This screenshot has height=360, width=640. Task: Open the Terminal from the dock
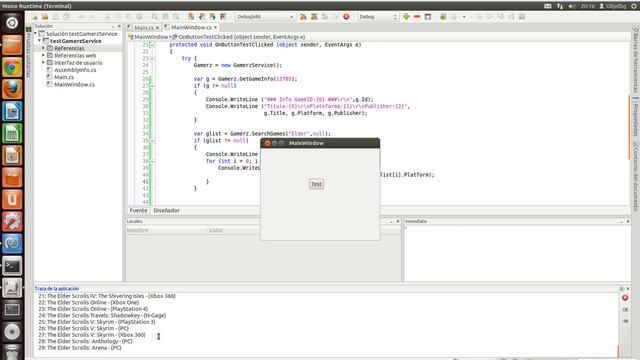(x=12, y=266)
